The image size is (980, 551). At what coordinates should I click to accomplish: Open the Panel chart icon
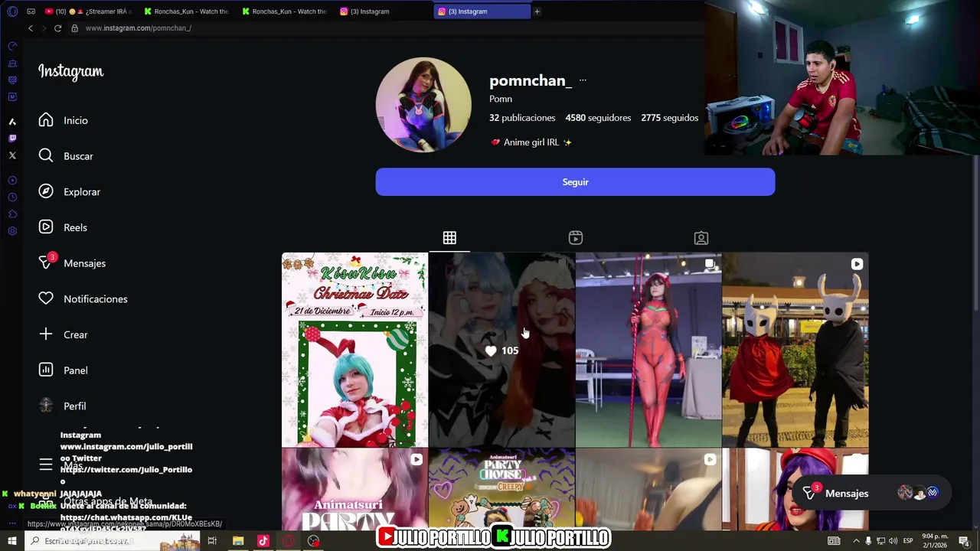[46, 370]
